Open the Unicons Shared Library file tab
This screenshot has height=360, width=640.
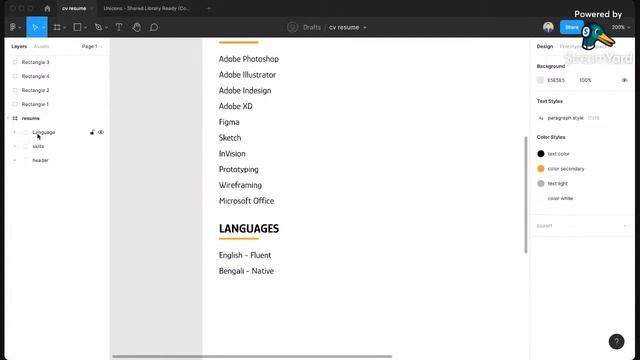point(147,8)
